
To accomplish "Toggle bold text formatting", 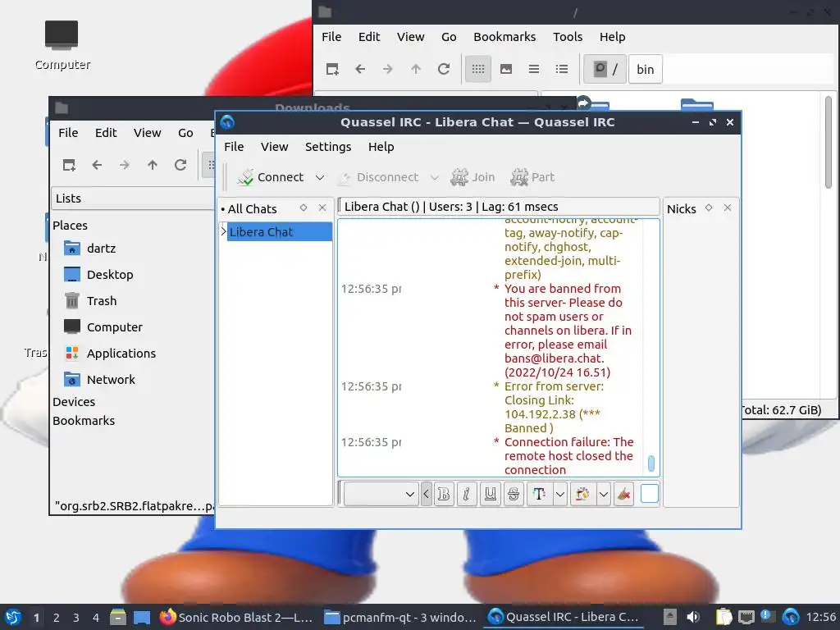I will (x=444, y=494).
